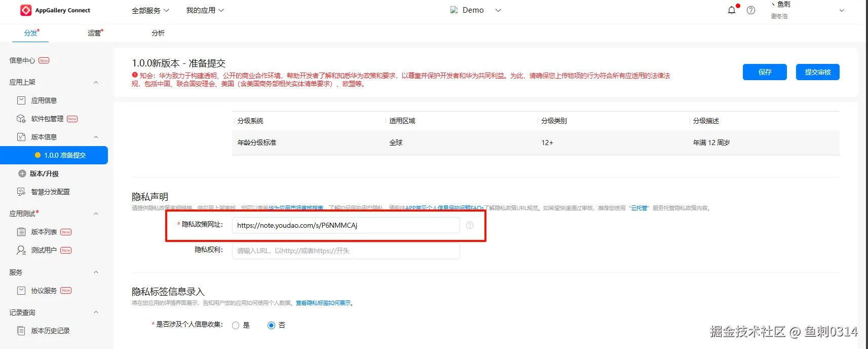Open the 云托管 link
The width and height of the screenshot is (868, 349).
point(639,208)
